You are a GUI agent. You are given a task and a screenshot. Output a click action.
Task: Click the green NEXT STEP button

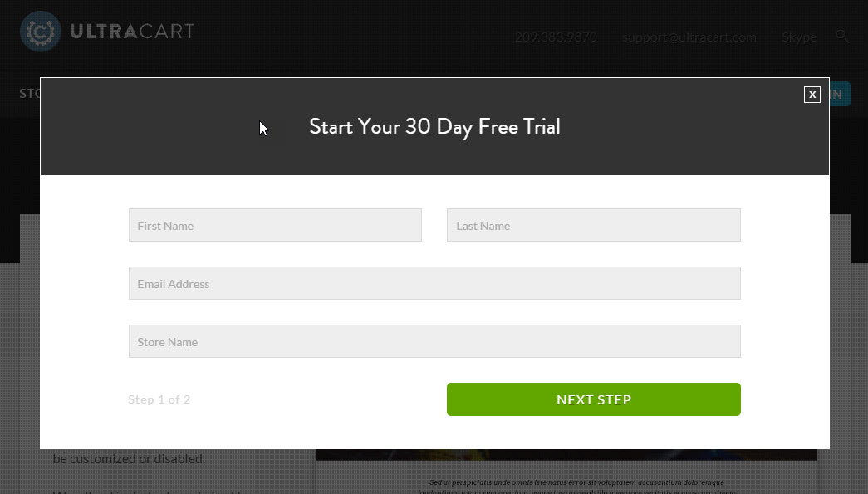593,399
